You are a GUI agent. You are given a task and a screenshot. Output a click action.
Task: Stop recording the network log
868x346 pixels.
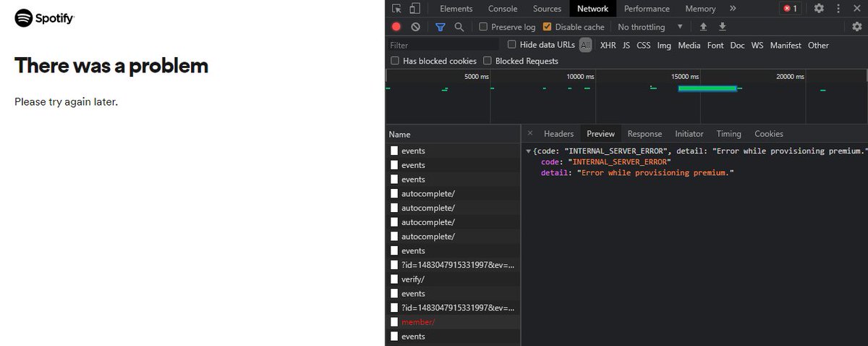pyautogui.click(x=396, y=27)
